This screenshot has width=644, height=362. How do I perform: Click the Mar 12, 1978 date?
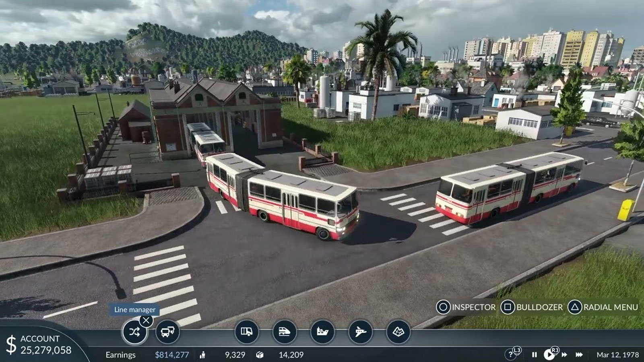617,355
